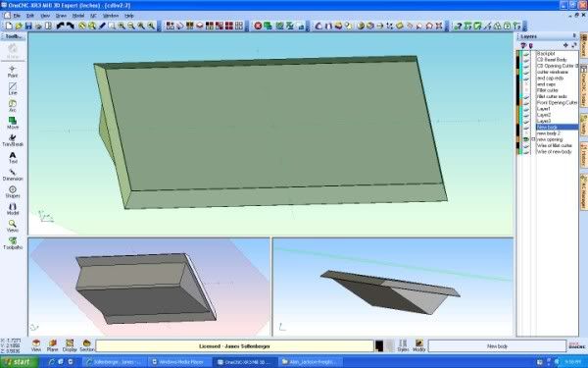588x368 pixels.
Task: Select the Point tool in left toolbox
Action: click(x=13, y=72)
